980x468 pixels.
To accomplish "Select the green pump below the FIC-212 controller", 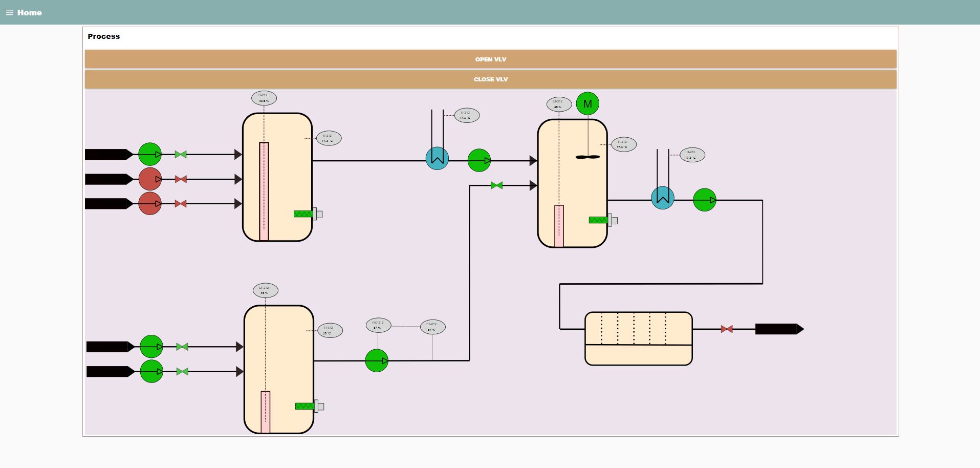I will 377,360.
